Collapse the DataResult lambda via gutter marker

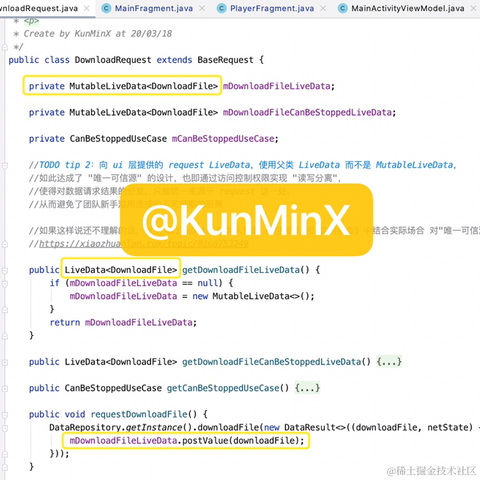(5, 428)
